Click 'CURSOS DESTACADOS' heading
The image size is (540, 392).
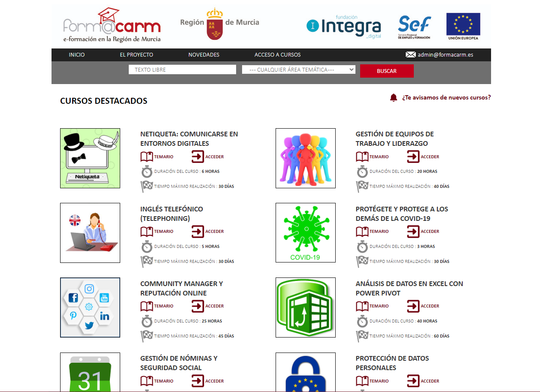coord(103,101)
